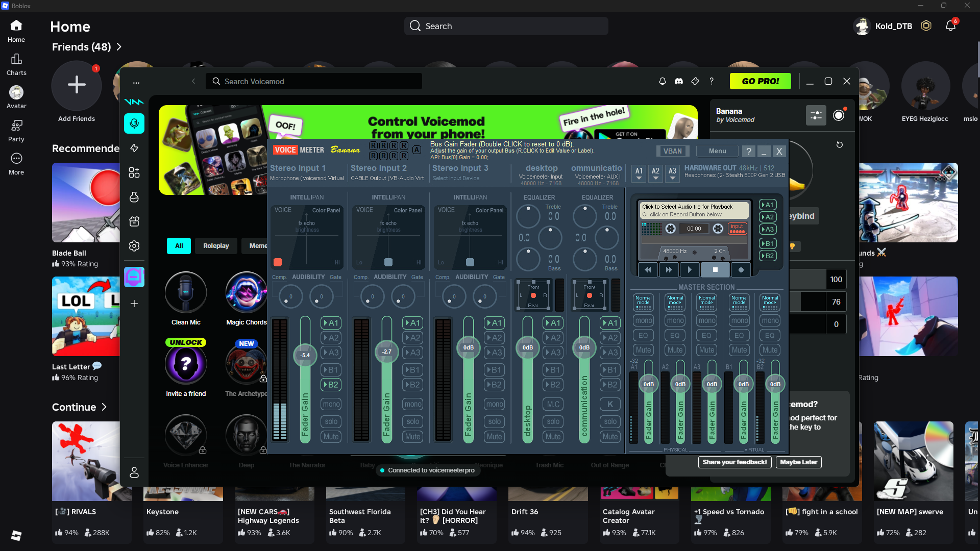Click the GO PRO! button in Voicemod

point(761,81)
